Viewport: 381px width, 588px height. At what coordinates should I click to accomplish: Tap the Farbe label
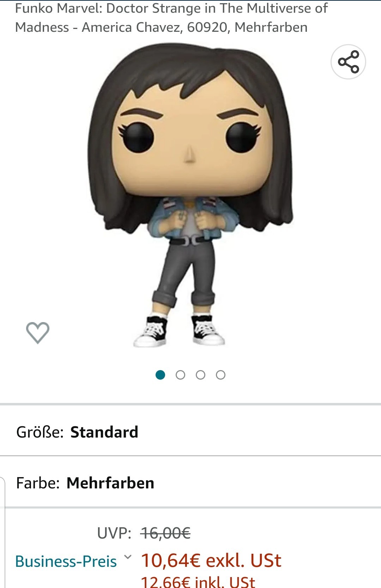[x=38, y=483]
